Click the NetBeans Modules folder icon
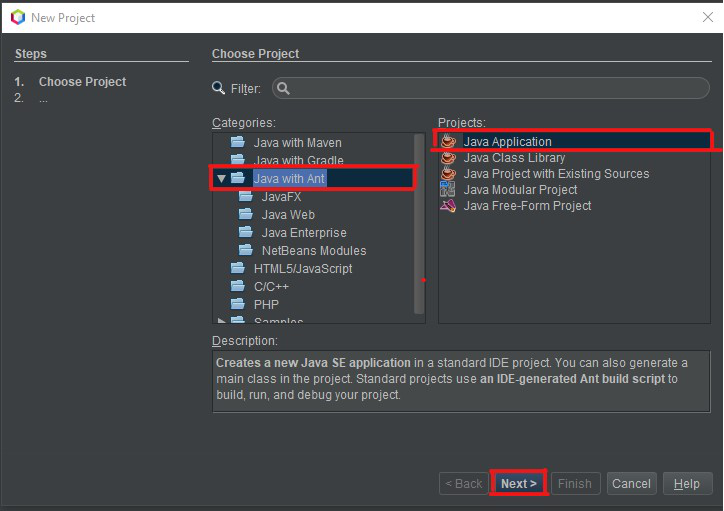This screenshot has width=724, height=511. click(x=246, y=250)
